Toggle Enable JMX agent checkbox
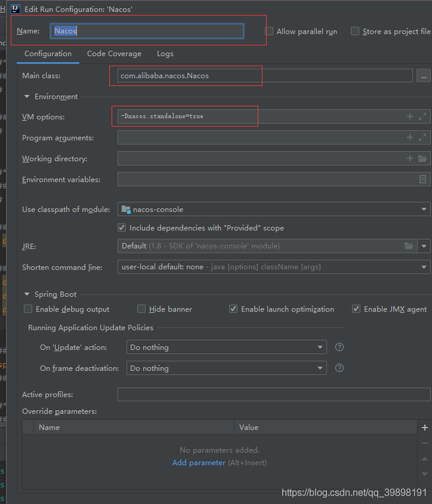This screenshot has height=504, width=432. 356,309
